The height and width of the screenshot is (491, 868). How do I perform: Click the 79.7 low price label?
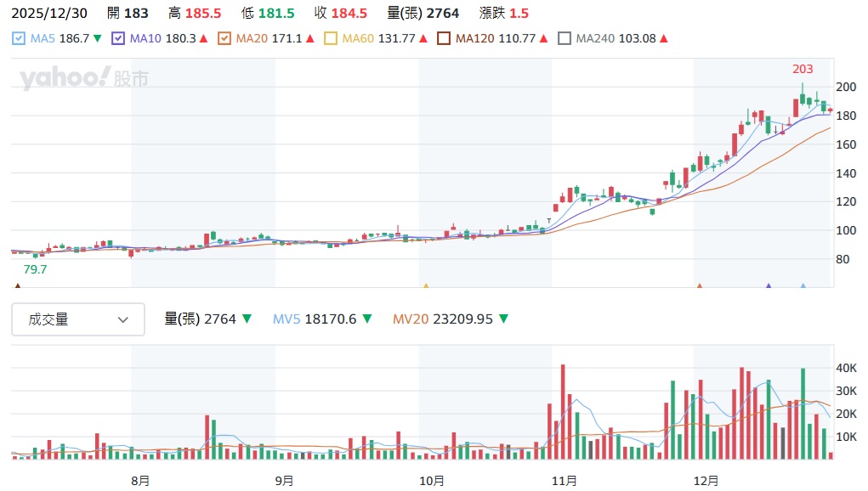[x=35, y=268]
